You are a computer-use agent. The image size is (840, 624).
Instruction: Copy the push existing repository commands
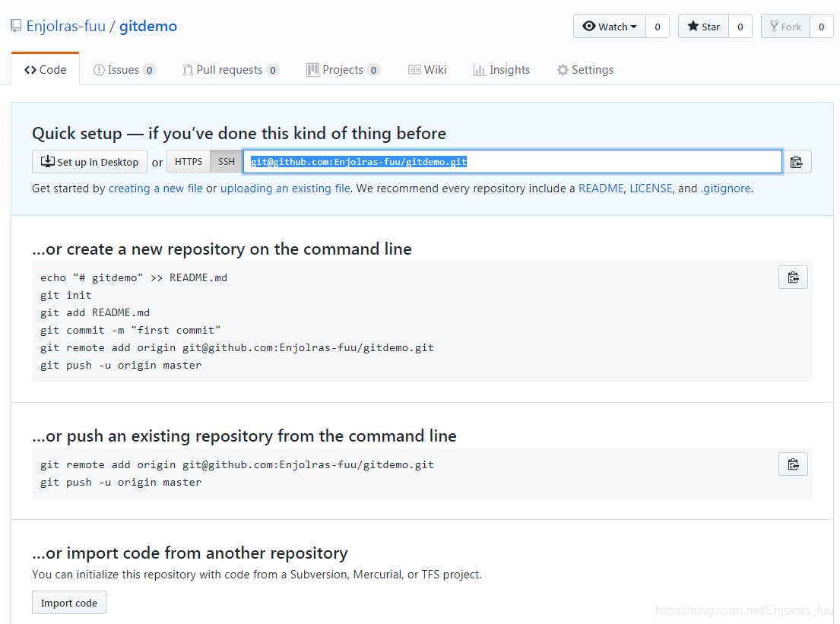793,464
